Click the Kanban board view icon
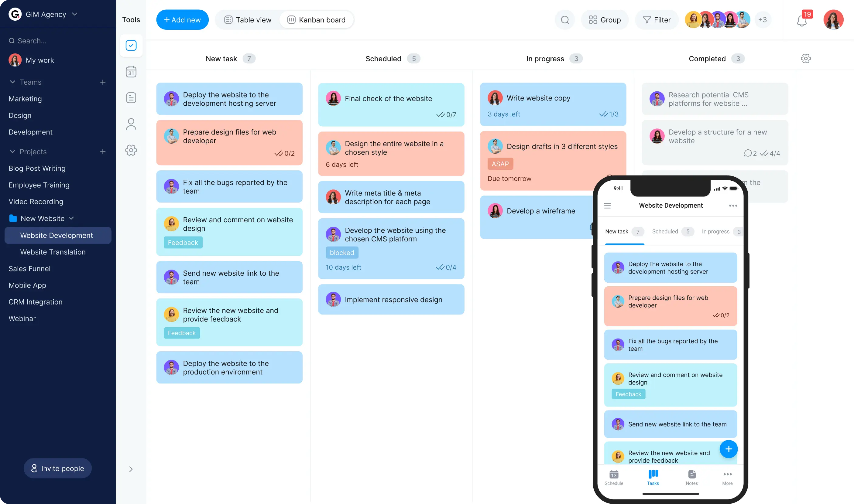The image size is (854, 504). tap(291, 20)
